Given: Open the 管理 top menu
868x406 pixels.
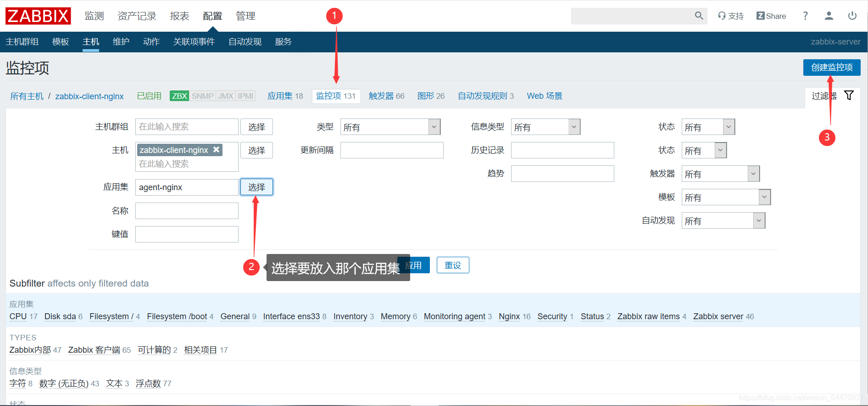Looking at the screenshot, I should coord(245,16).
